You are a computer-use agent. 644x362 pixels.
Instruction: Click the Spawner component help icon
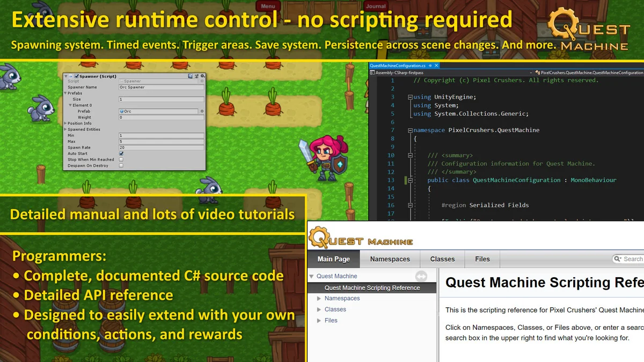[x=191, y=76]
